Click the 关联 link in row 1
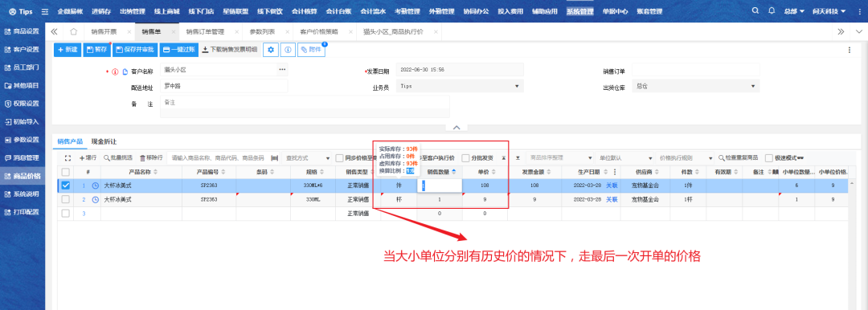The image size is (868, 310). pyautogui.click(x=612, y=186)
